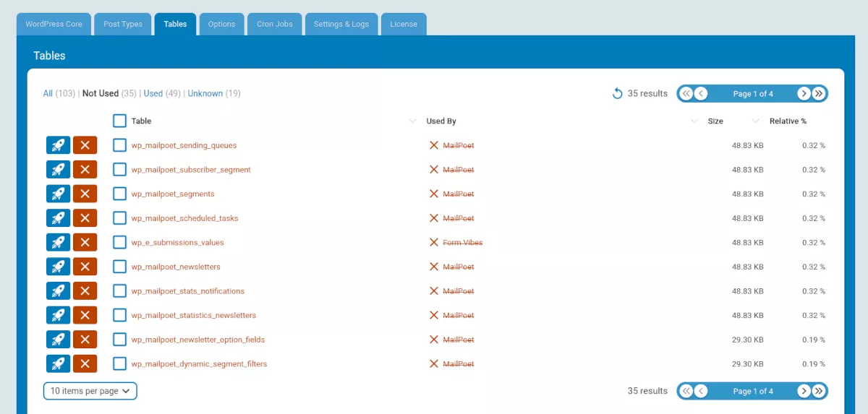Click rocket icon for wp_mailpoet_dynamic_segment_filters row

[x=58, y=363]
